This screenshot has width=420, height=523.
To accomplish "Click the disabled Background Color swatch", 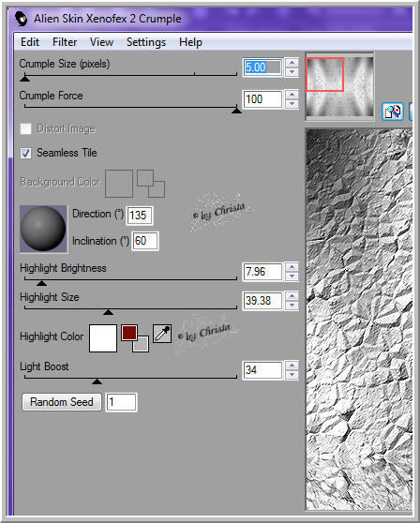I will 119,184.
